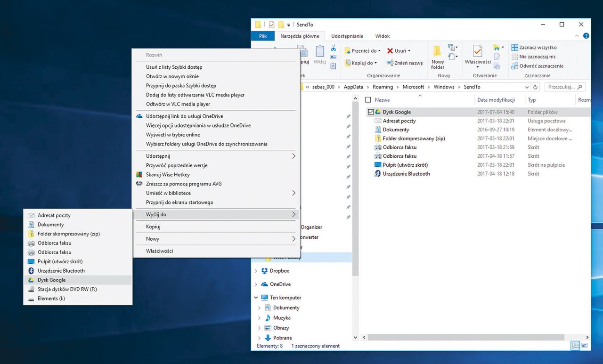Click Wise Hotkey icon beside Skanuj entry

(139, 175)
